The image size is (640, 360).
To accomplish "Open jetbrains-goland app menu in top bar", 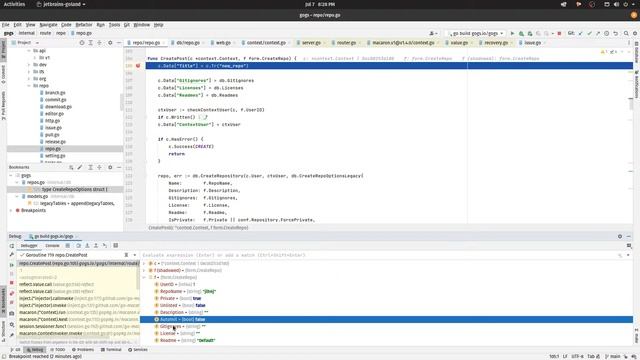I will [61, 4].
